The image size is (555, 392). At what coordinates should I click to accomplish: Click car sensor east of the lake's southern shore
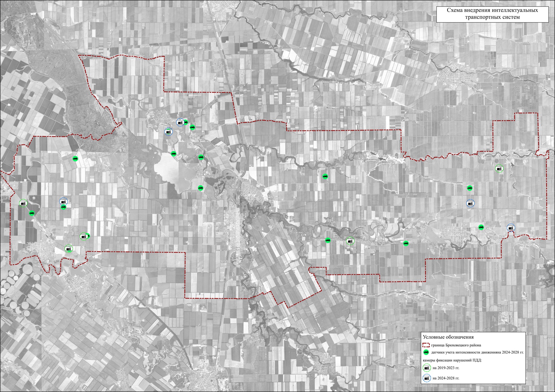coord(201,188)
